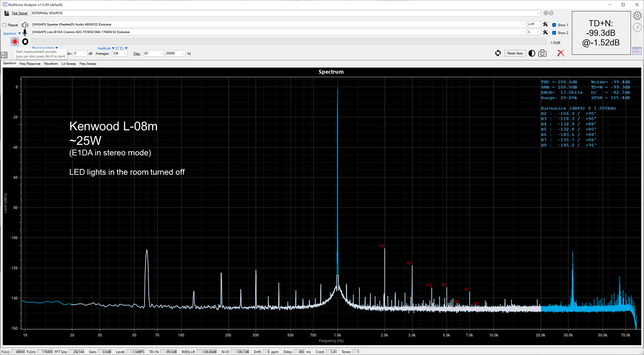
Task: Switch to the Spectrum tab
Action: pos(10,63)
